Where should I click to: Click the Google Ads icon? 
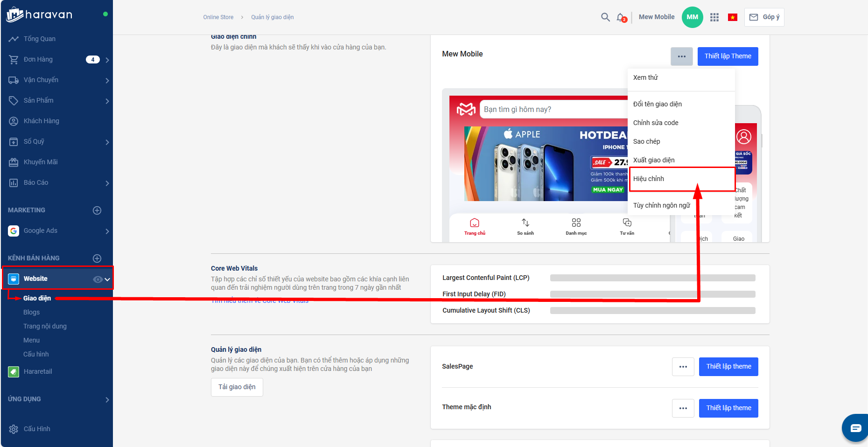click(x=14, y=230)
